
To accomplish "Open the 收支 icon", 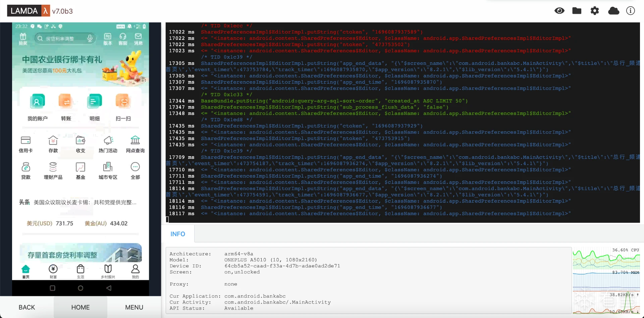I will [x=80, y=144].
